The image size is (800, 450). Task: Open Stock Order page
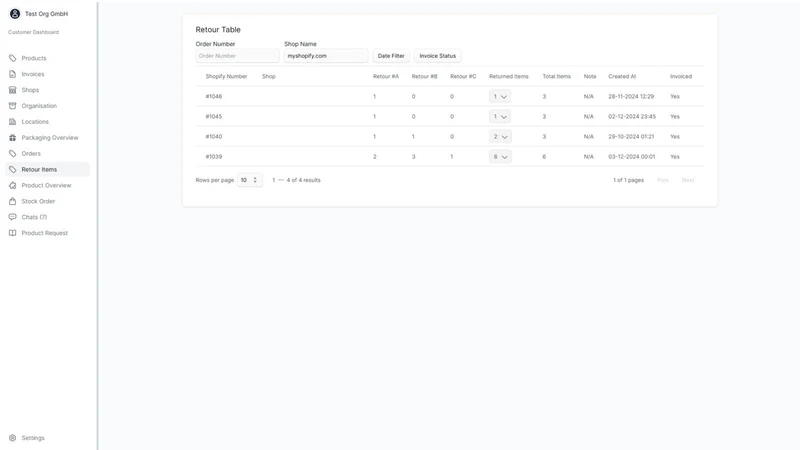pos(47,201)
